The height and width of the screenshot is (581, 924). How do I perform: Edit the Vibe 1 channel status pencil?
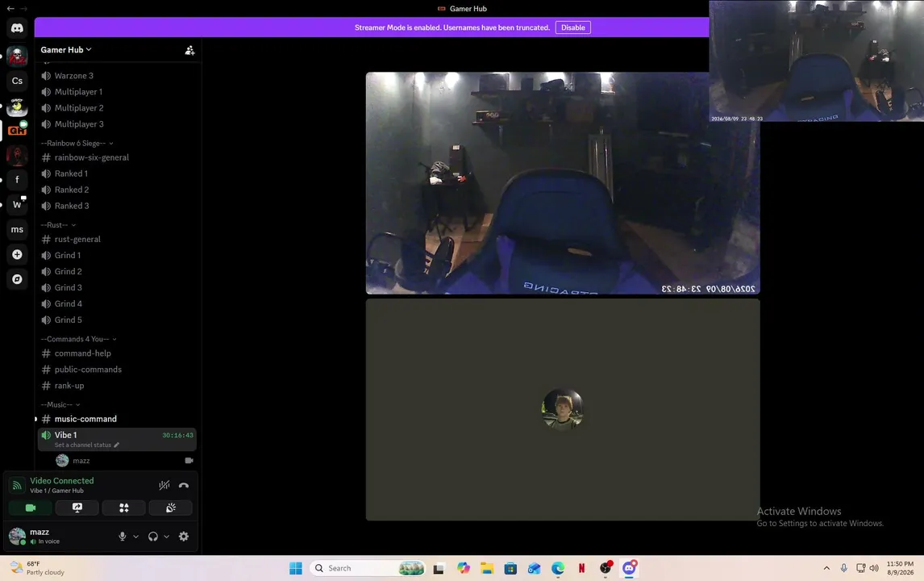[x=117, y=445]
